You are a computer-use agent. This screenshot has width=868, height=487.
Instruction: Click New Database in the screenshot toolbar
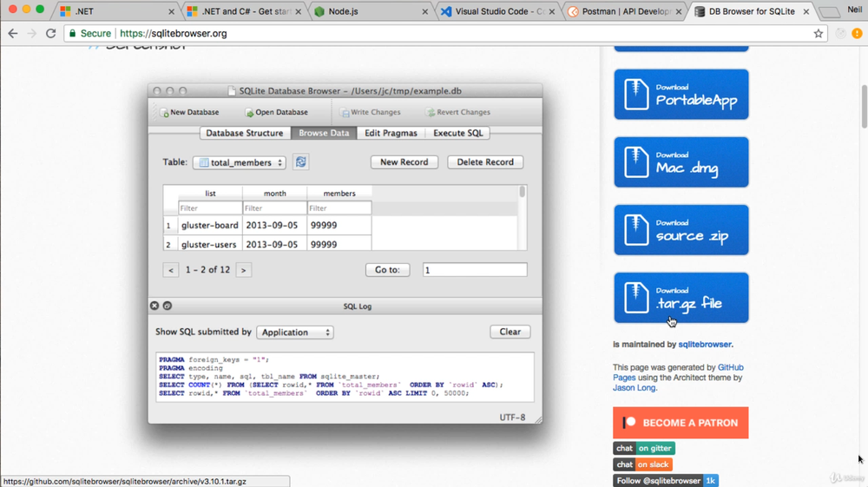tap(189, 112)
